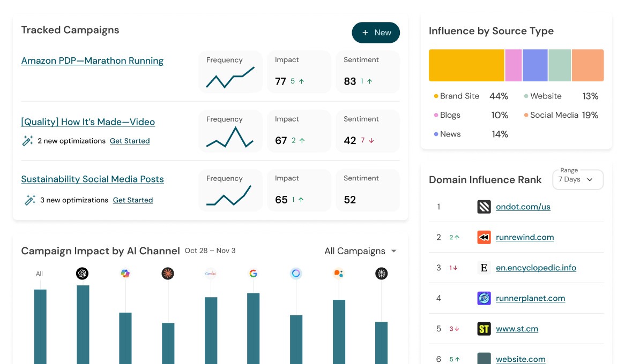The image size is (625, 364).
Task: Open the en.encyclopedic.info link
Action: (x=536, y=268)
